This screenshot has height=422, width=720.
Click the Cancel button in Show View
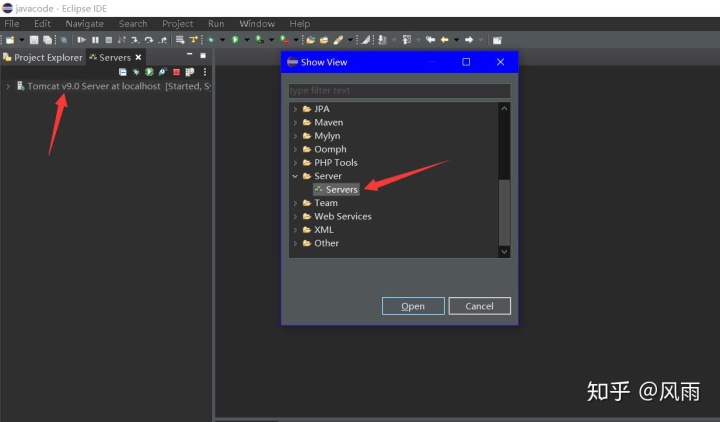pos(479,306)
